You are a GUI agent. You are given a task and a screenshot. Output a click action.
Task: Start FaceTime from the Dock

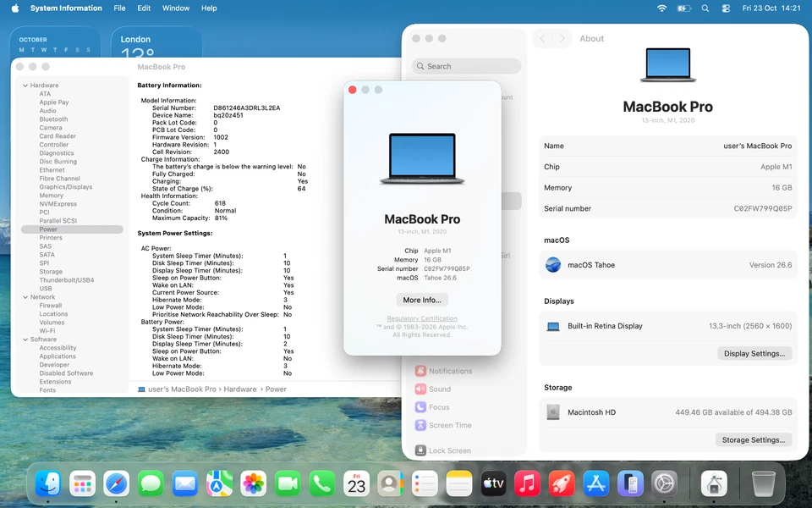point(288,484)
